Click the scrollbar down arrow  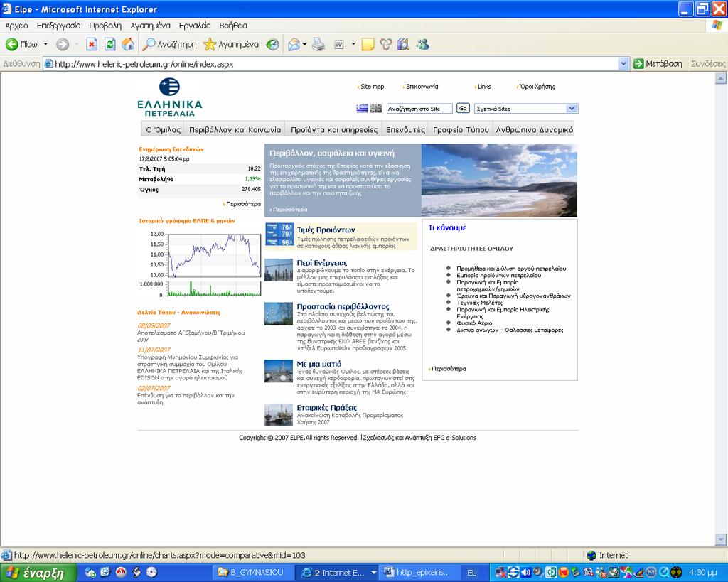click(721, 540)
